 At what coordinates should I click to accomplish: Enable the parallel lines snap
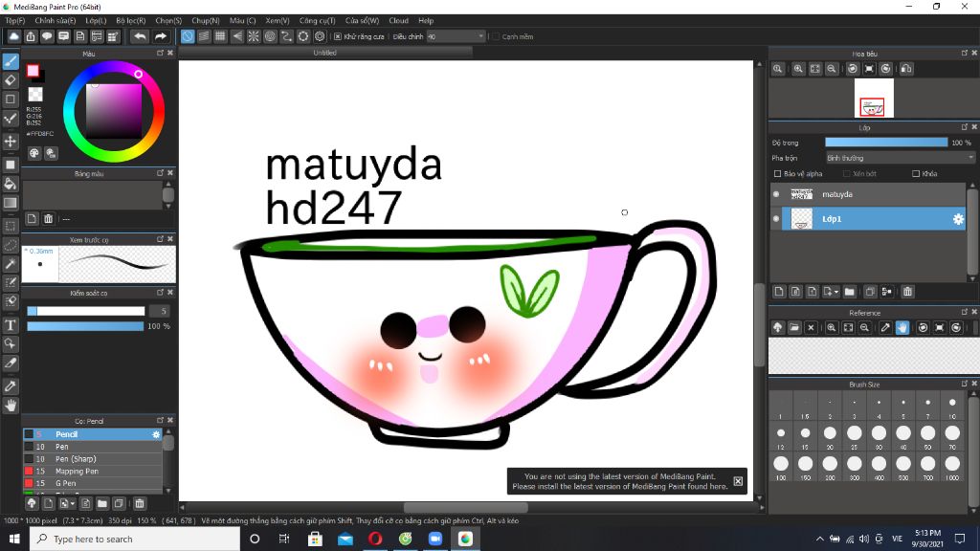(x=204, y=37)
